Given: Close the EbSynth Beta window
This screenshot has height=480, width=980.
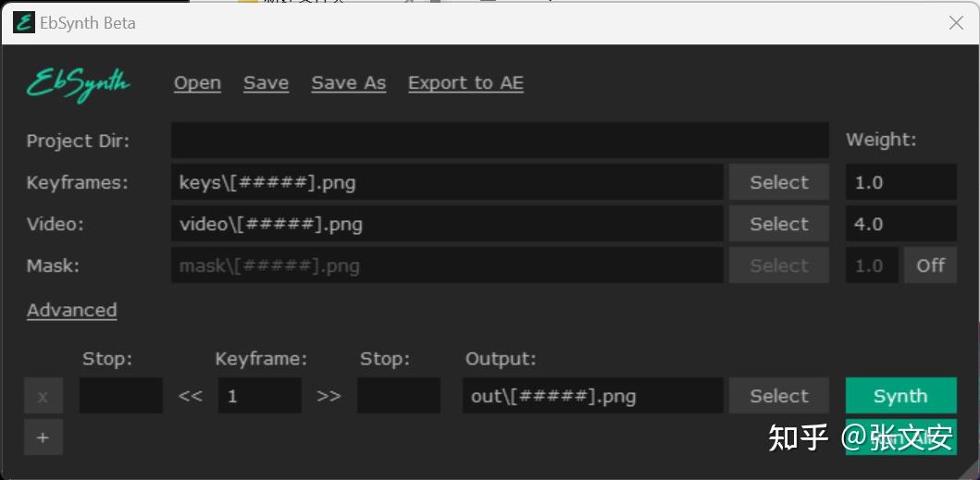Looking at the screenshot, I should 956,23.
